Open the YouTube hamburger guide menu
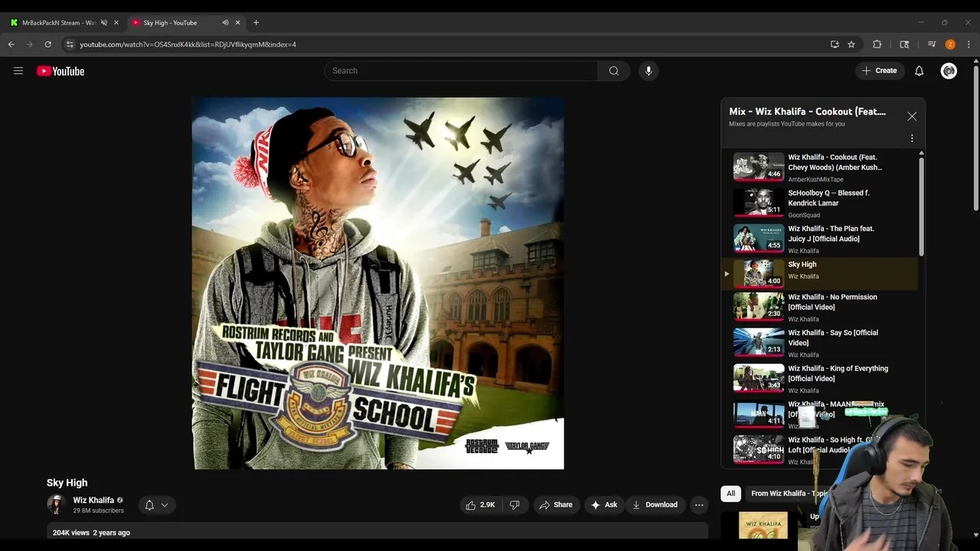980x551 pixels. click(x=18, y=71)
